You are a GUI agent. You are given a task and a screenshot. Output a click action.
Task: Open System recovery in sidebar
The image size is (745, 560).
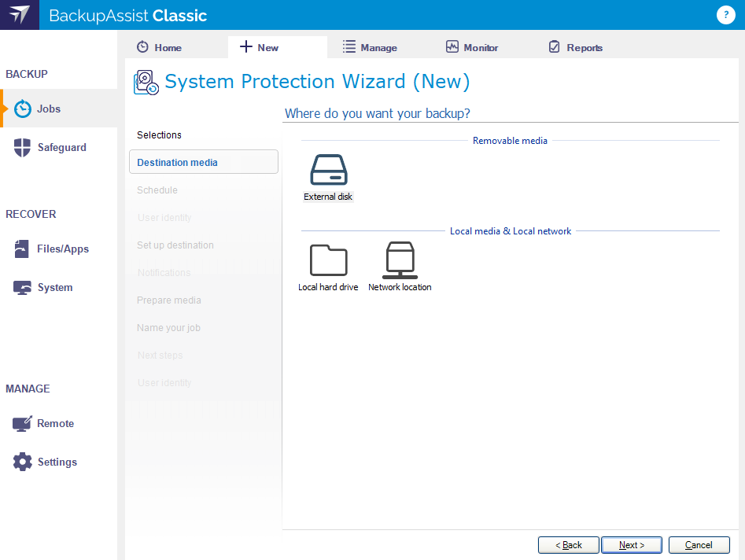59,287
